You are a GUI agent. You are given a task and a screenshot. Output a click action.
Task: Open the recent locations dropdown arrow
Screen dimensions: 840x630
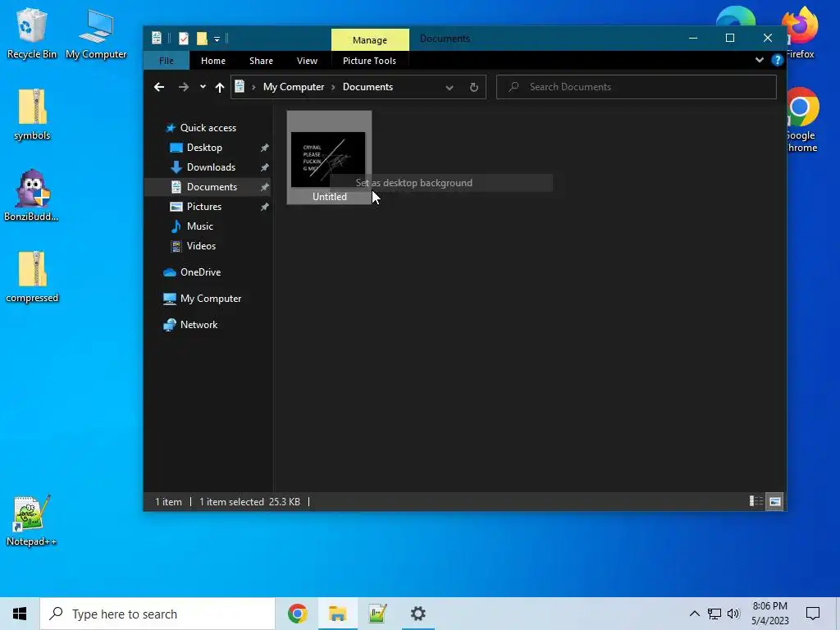203,87
